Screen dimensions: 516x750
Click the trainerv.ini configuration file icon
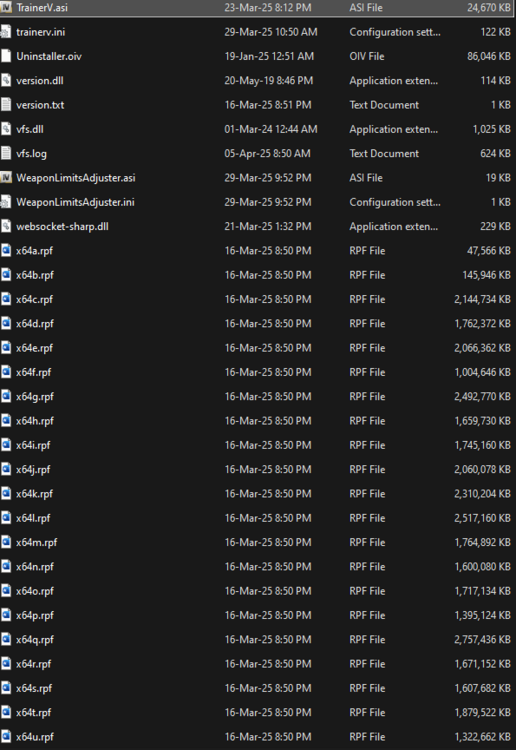6,32
